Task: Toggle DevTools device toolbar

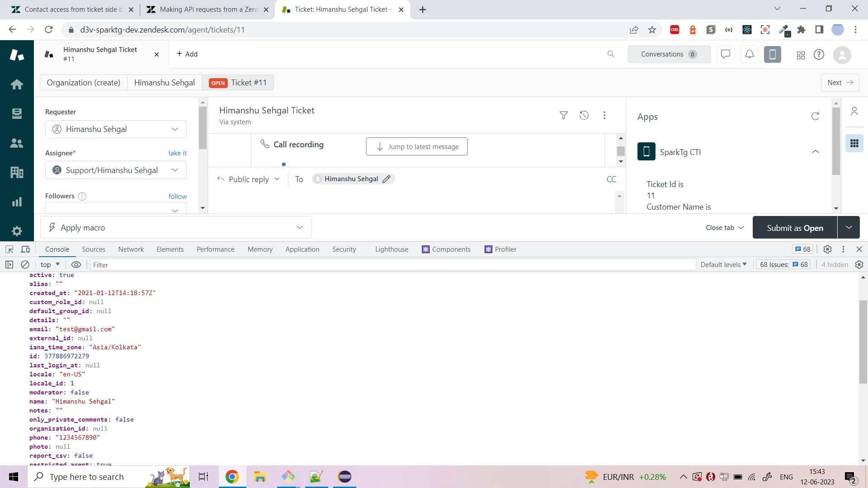Action: pos(25,249)
